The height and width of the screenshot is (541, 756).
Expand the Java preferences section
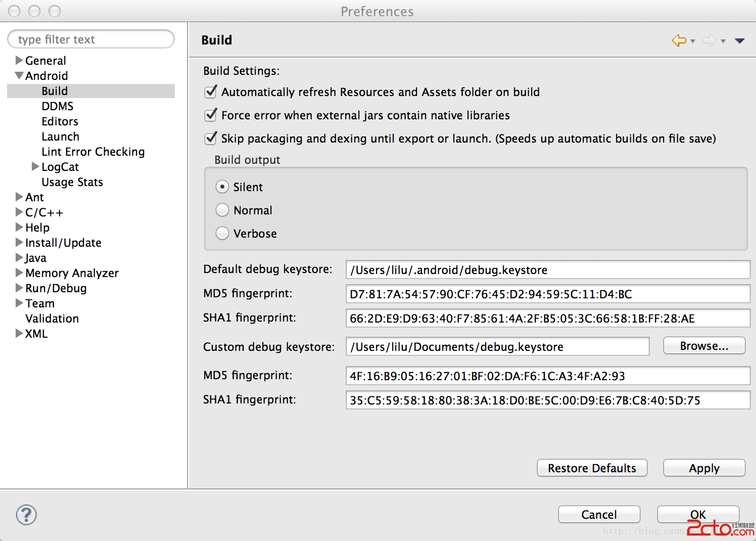click(19, 258)
